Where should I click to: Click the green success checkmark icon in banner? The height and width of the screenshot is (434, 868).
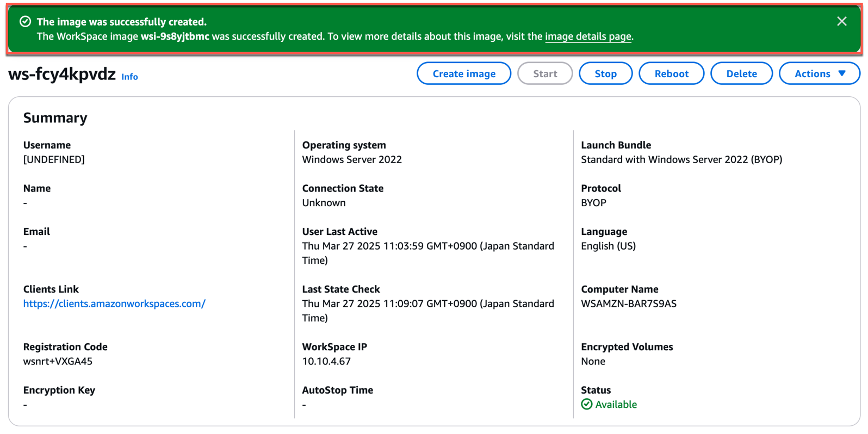[x=25, y=21]
